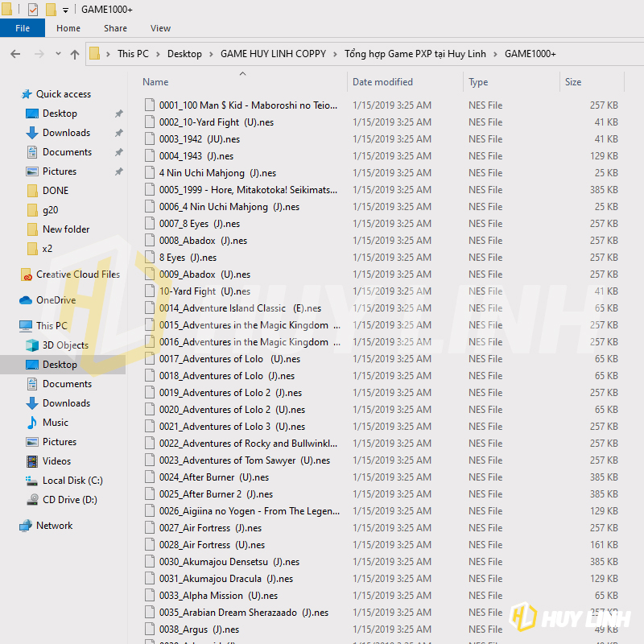644x644 pixels.
Task: Click This PC in the address bar
Action: [x=133, y=54]
